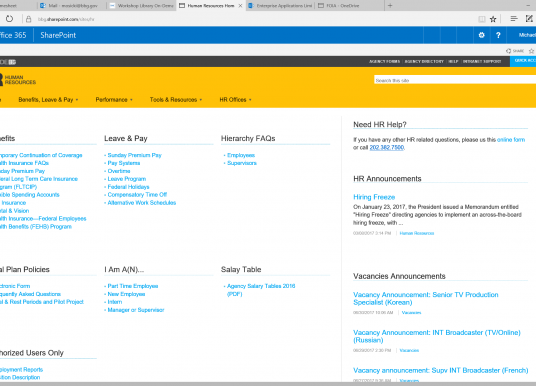Expand the Tools & Resources menu
Image resolution: width=536 pixels, height=386 pixels.
pos(176,100)
